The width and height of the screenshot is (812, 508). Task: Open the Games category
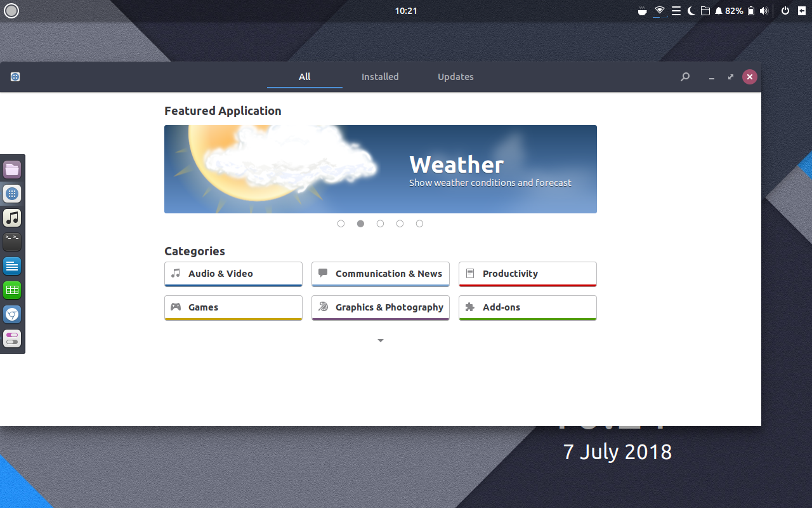(233, 307)
